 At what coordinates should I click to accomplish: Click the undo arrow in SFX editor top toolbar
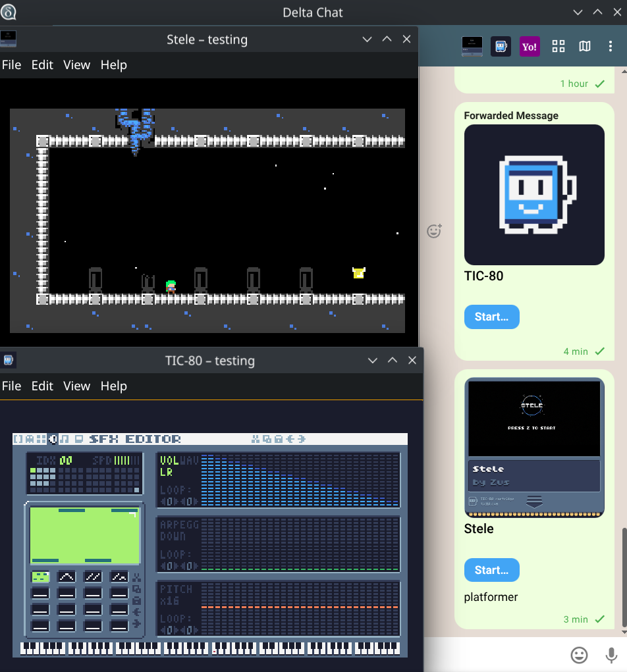(290, 439)
